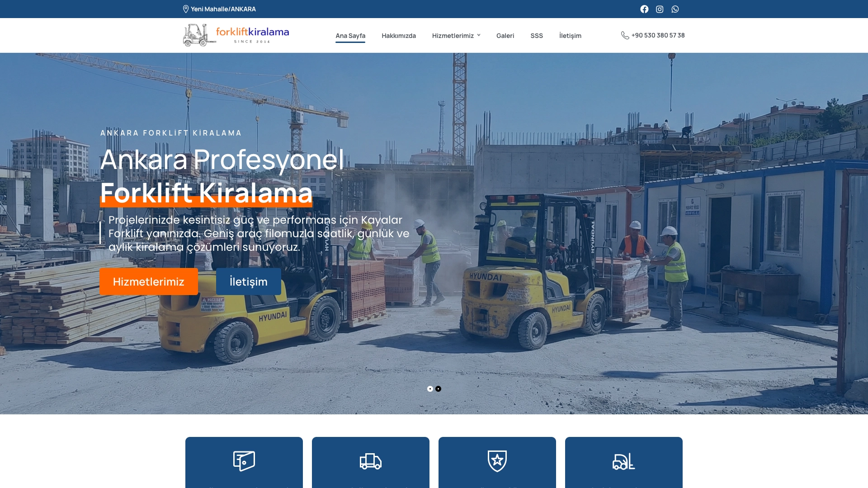Click the location pin icon
This screenshot has height=488, width=868.
[186, 9]
